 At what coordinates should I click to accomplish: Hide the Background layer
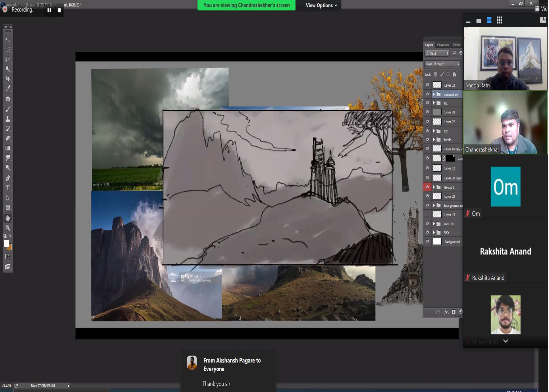point(427,241)
